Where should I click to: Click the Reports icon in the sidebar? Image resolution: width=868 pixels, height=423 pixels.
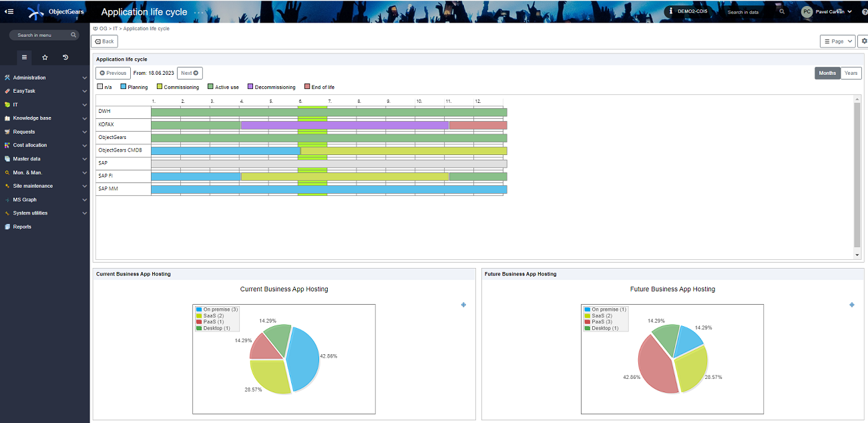pyautogui.click(x=7, y=227)
